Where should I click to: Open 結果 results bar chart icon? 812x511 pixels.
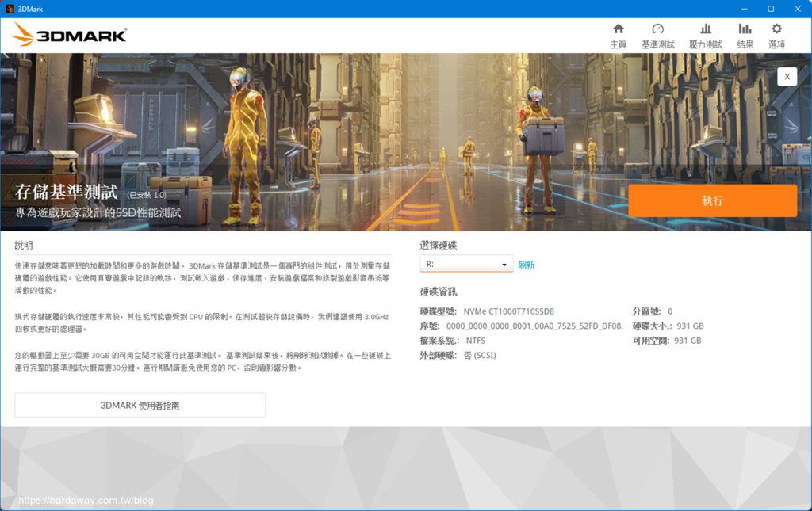pyautogui.click(x=745, y=29)
